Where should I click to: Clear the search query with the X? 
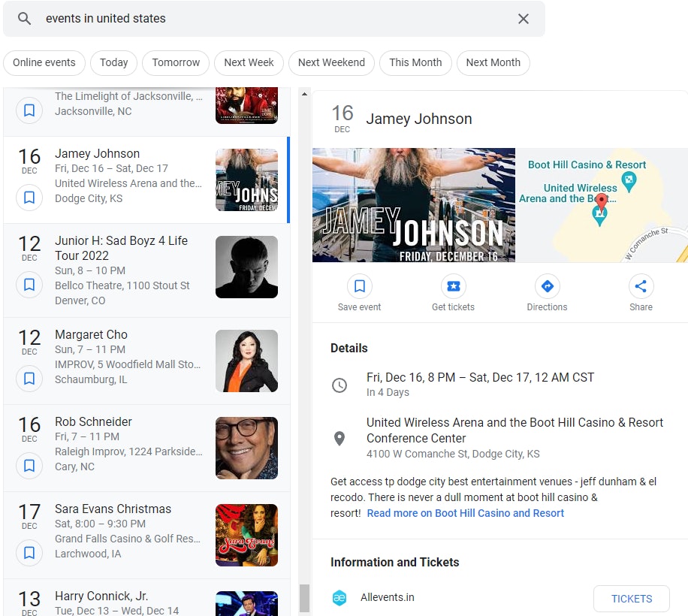tap(523, 19)
